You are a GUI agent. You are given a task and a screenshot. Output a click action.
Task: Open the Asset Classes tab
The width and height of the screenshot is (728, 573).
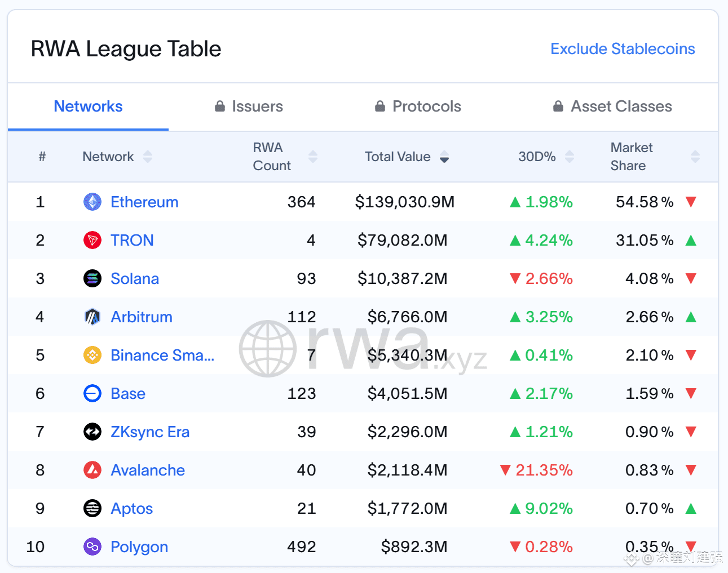612,106
